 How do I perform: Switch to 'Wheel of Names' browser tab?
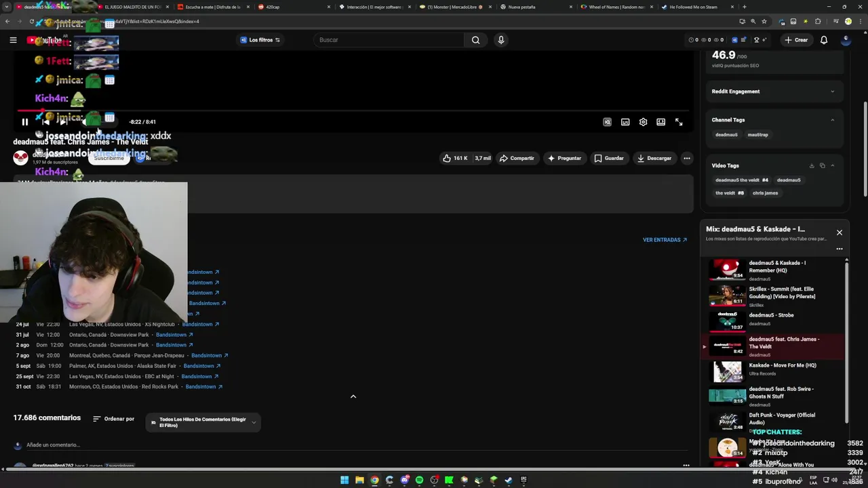[618, 7]
